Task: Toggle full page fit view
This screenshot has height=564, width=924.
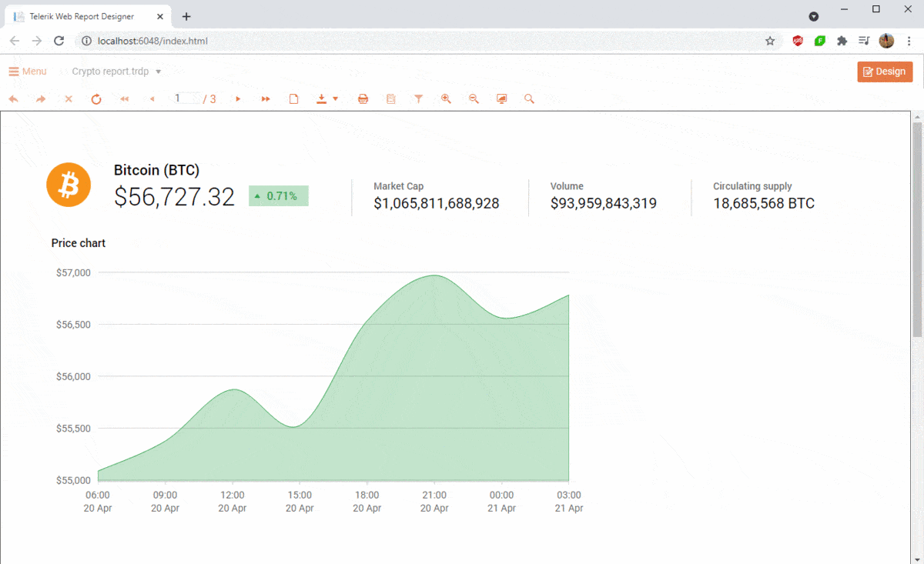Action: coord(501,98)
